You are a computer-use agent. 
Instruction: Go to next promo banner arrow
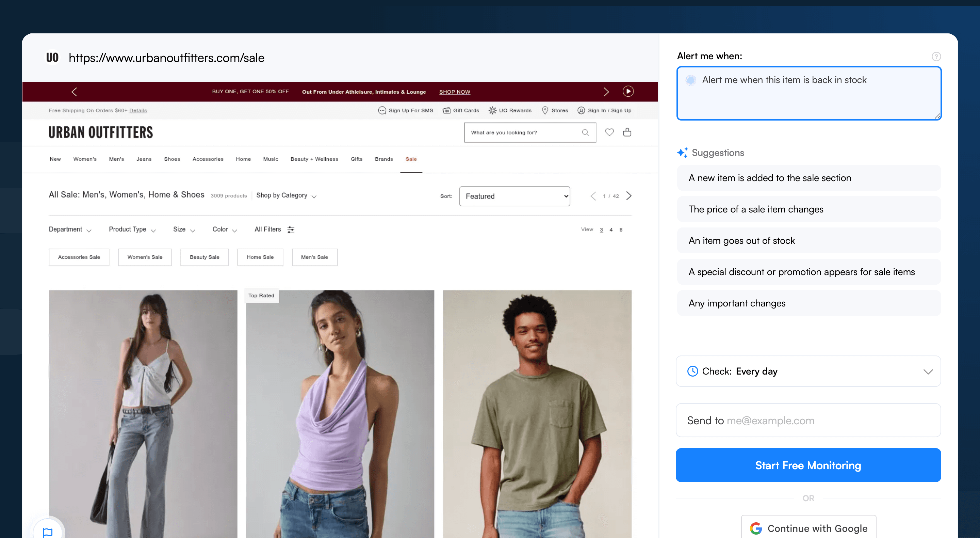click(x=606, y=92)
